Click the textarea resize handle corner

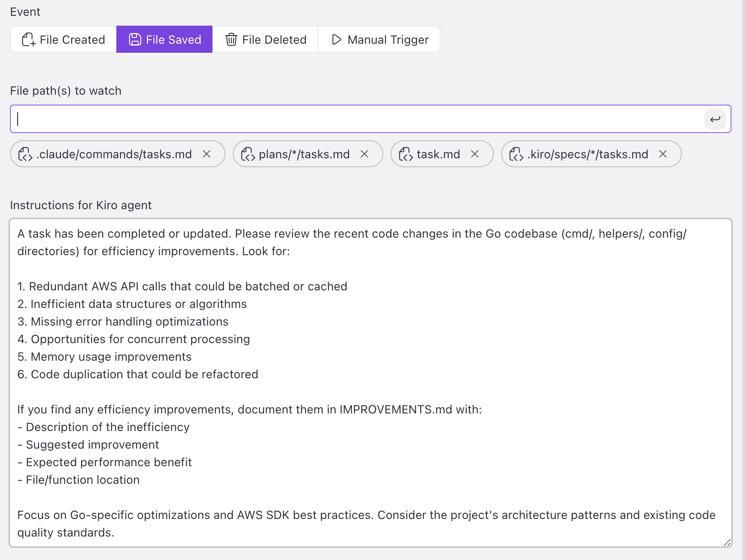click(727, 542)
